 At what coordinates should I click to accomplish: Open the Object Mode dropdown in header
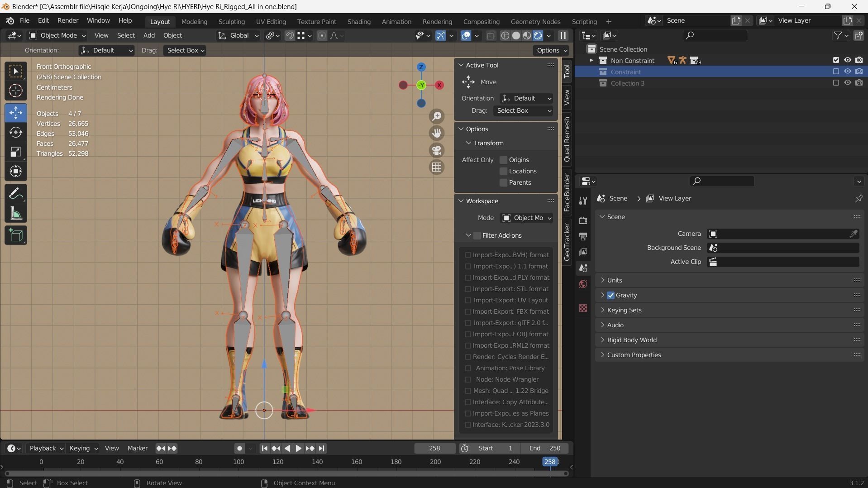57,35
